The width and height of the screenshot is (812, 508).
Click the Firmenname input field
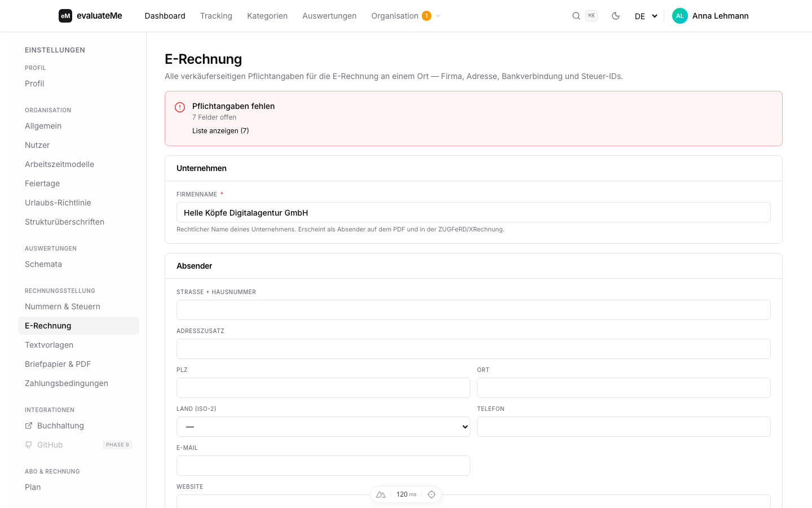pyautogui.click(x=474, y=212)
